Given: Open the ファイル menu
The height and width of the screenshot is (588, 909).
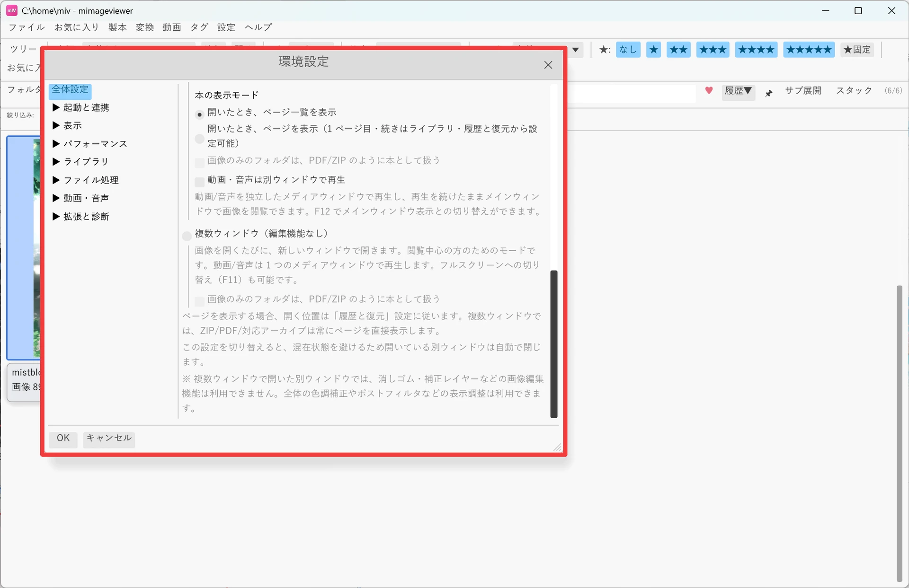Looking at the screenshot, I should [27, 27].
